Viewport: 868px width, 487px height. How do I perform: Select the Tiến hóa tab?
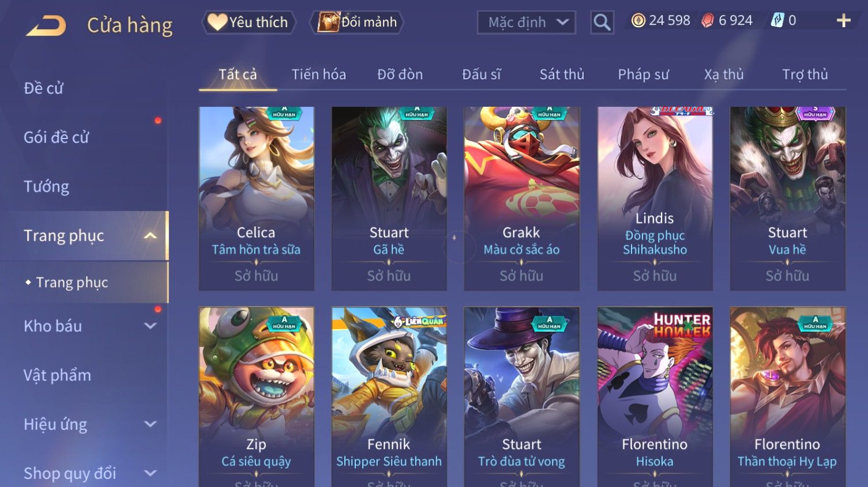coord(318,74)
